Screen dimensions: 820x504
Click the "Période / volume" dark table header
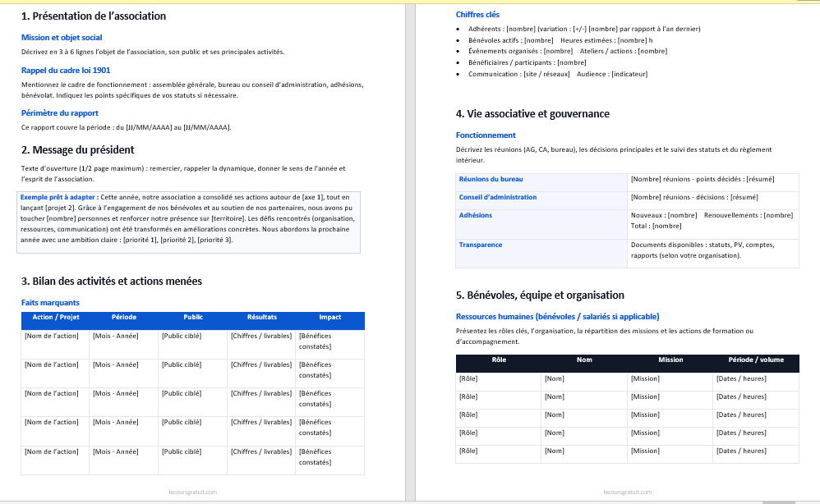(755, 360)
